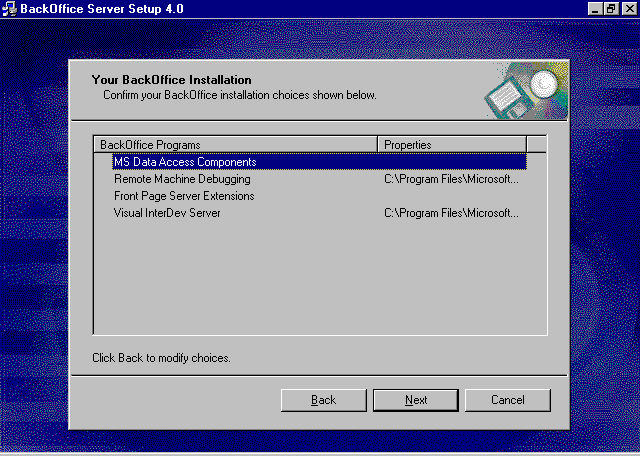Select MS Data Access Components row
640x456 pixels.
click(x=185, y=162)
